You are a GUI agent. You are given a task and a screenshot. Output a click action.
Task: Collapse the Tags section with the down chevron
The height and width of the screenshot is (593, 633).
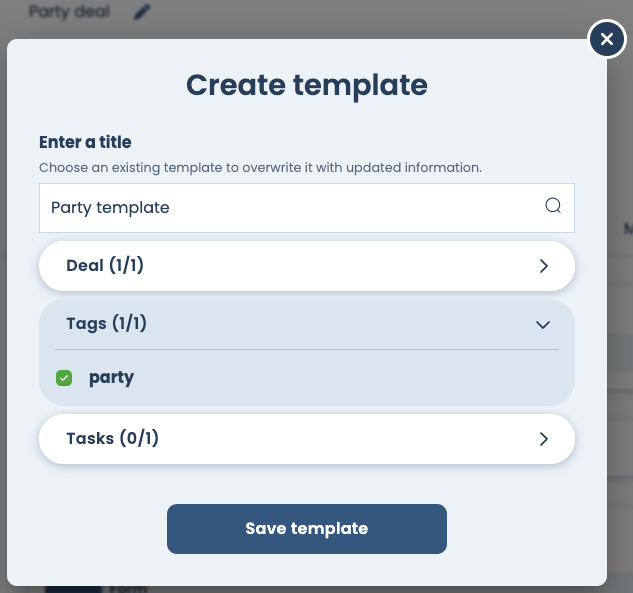[x=543, y=324]
